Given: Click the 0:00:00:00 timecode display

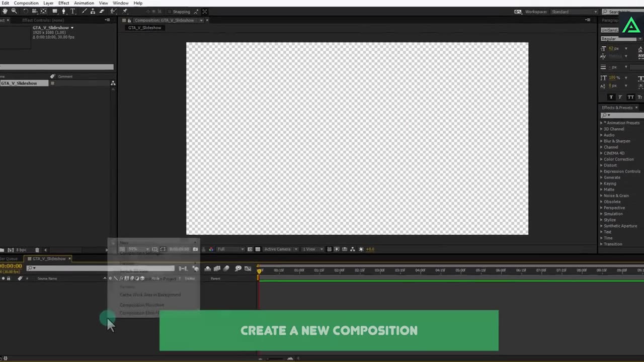Looking at the screenshot, I should point(11,266).
